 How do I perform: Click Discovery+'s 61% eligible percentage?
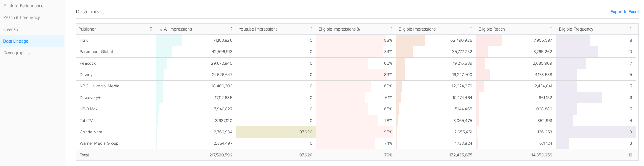389,98
